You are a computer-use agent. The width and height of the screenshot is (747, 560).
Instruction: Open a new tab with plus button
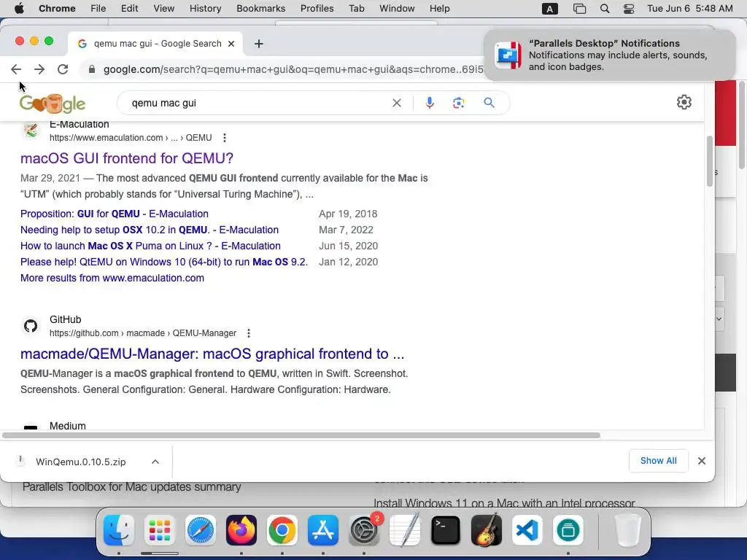point(259,44)
